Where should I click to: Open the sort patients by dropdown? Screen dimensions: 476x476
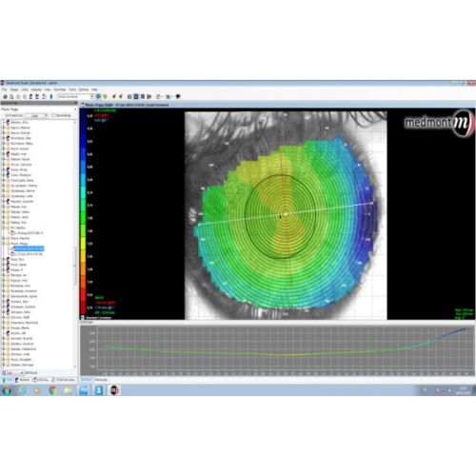[x=36, y=115]
